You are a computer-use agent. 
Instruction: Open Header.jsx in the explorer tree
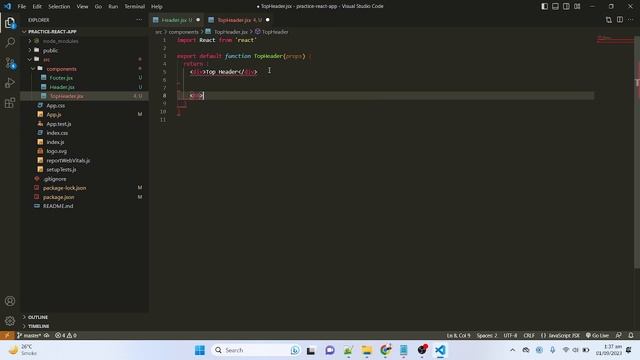coord(62,87)
